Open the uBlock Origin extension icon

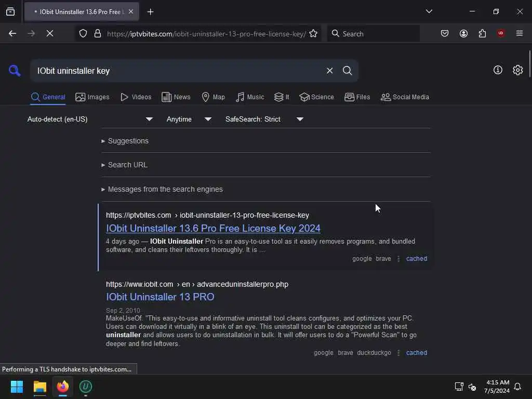click(501, 33)
